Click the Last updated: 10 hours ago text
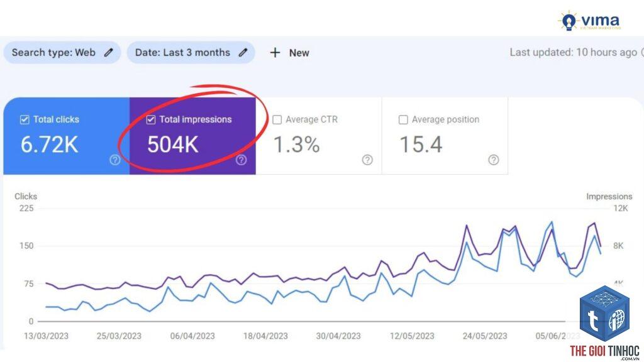 [574, 52]
